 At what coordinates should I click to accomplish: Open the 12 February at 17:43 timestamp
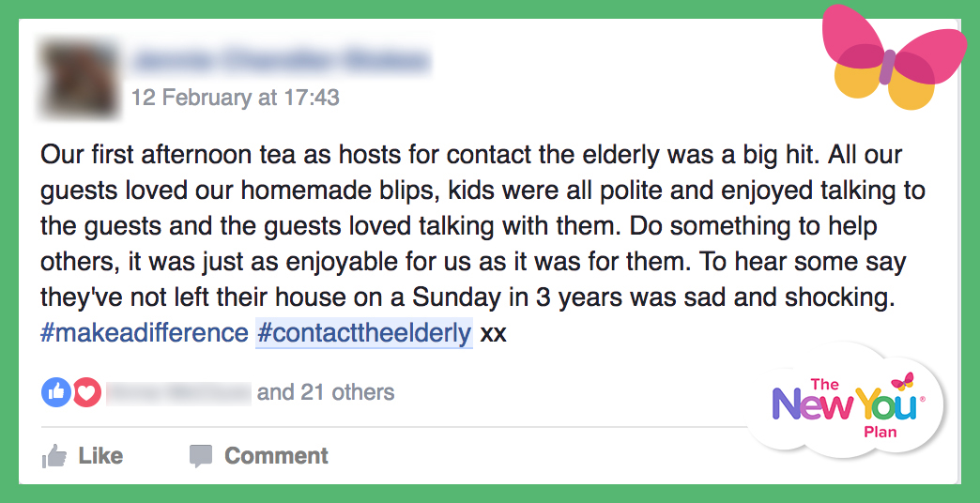235,98
